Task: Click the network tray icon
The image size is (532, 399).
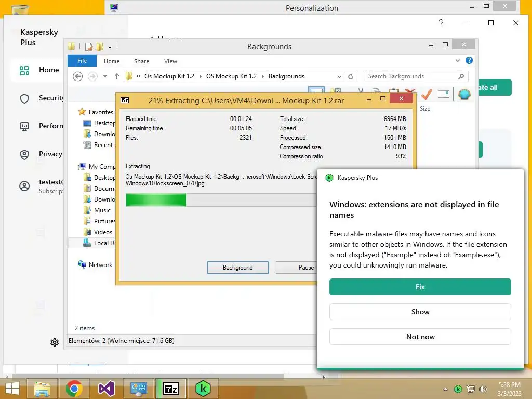Action: (471, 389)
